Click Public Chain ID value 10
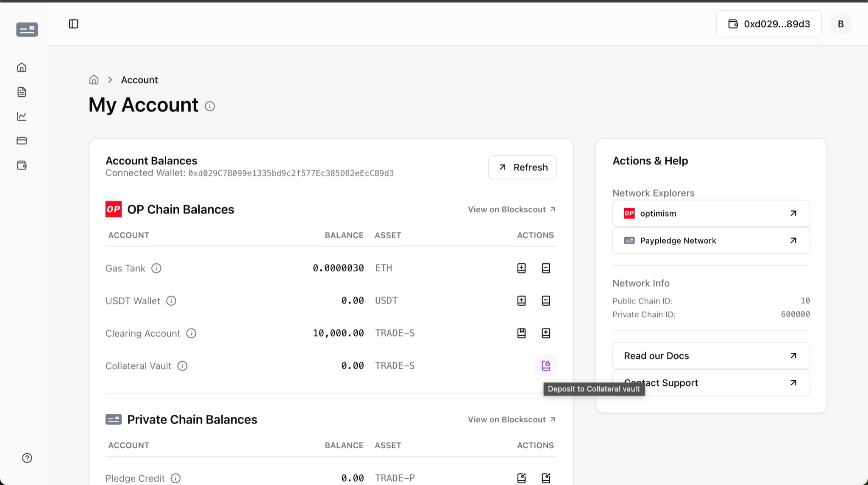This screenshot has height=485, width=868. click(x=805, y=301)
